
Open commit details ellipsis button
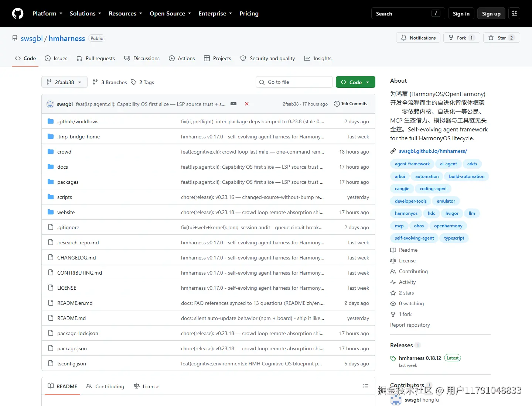(233, 104)
